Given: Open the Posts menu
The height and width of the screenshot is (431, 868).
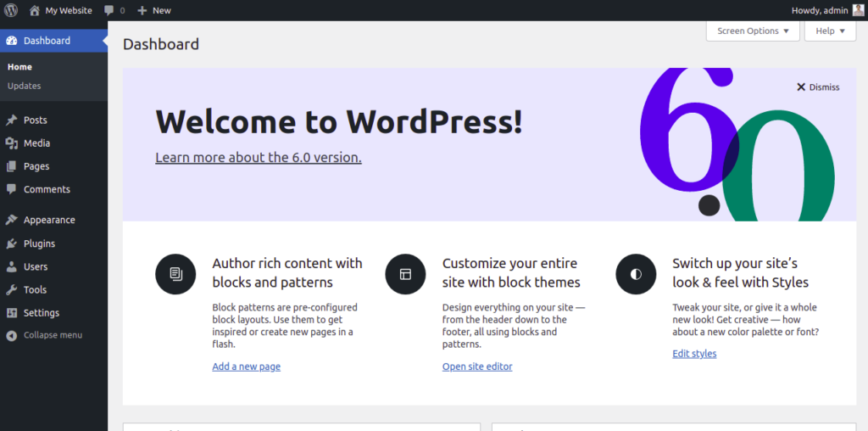Looking at the screenshot, I should tap(53, 120).
